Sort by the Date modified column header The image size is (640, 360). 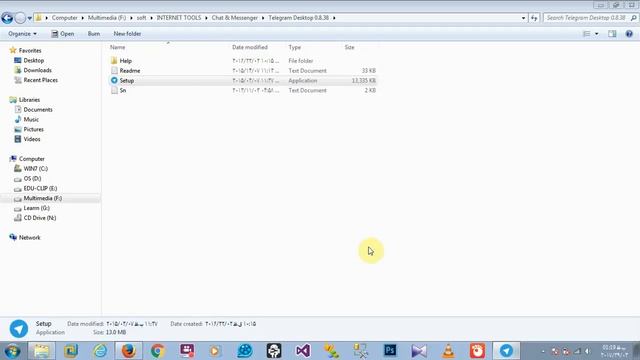250,47
